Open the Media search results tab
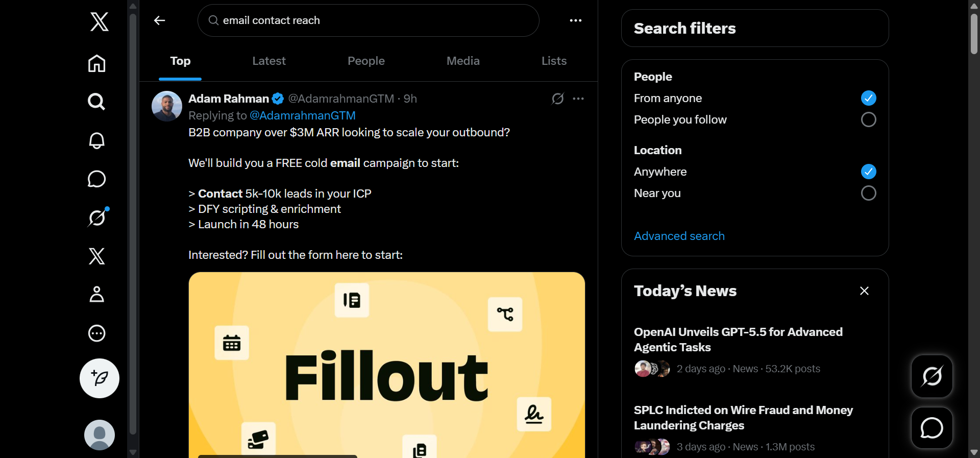 462,61
